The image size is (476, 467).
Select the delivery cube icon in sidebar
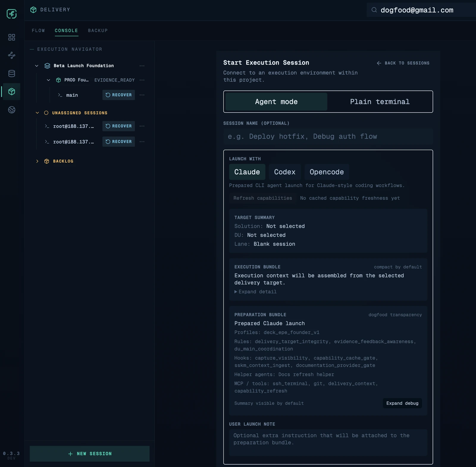tap(12, 92)
